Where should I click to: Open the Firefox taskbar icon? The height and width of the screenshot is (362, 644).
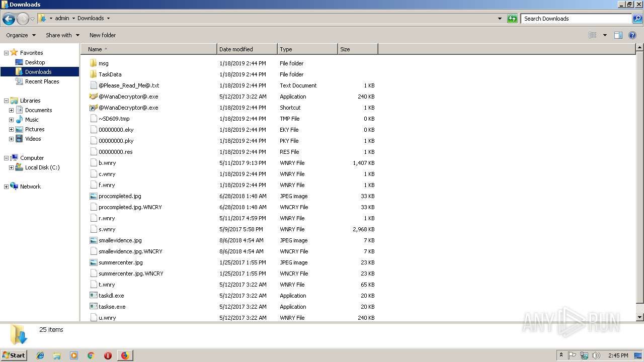pos(125,355)
